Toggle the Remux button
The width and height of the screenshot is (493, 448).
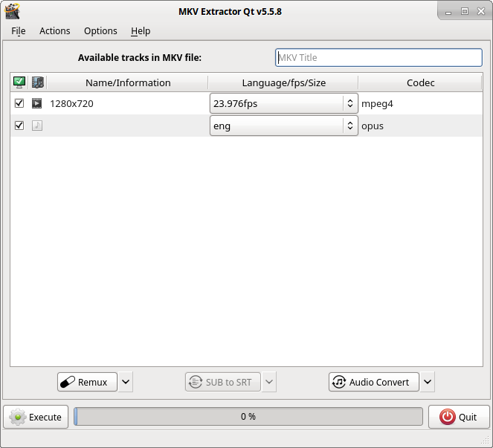tap(87, 382)
